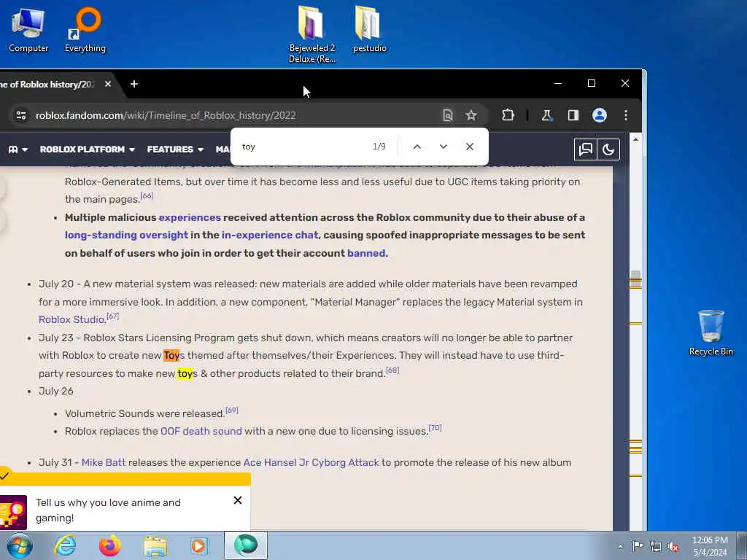Show hidden system tray icons
747x560 pixels.
point(620,546)
